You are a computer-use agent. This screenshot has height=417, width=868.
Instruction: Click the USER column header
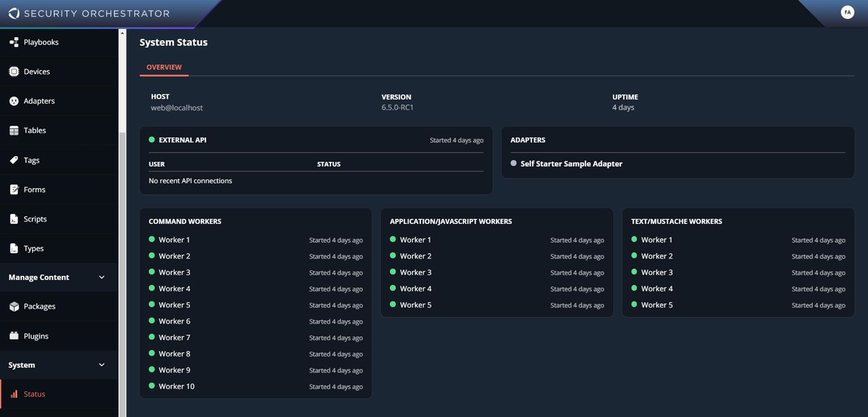(157, 164)
